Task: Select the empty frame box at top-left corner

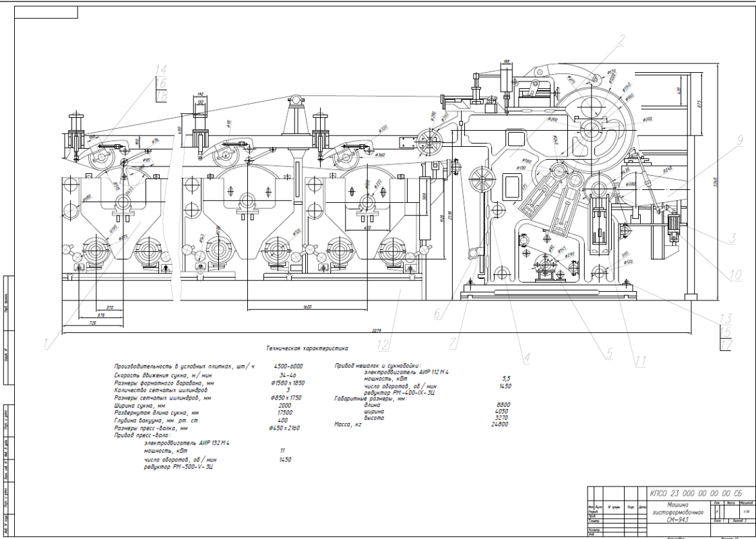Action: point(46,12)
